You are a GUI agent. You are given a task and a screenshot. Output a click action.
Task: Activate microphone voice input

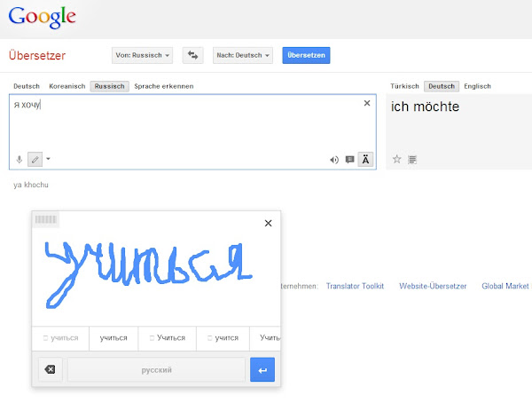coord(20,159)
